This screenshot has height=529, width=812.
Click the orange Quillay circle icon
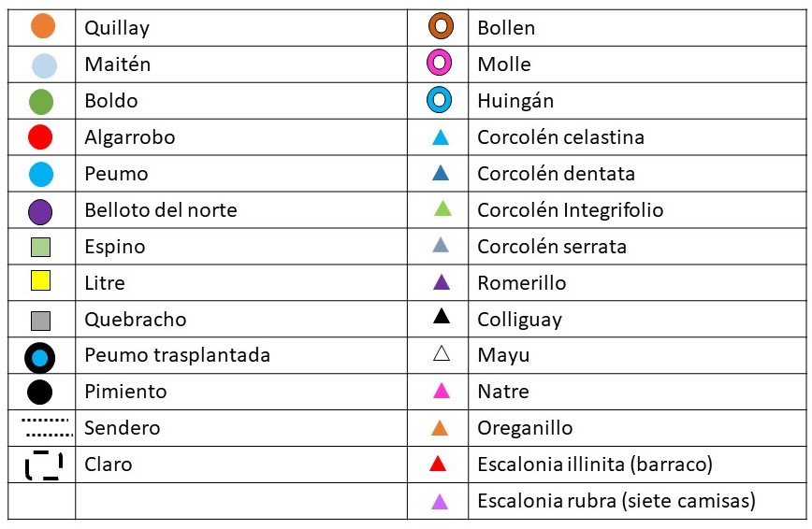click(x=42, y=26)
